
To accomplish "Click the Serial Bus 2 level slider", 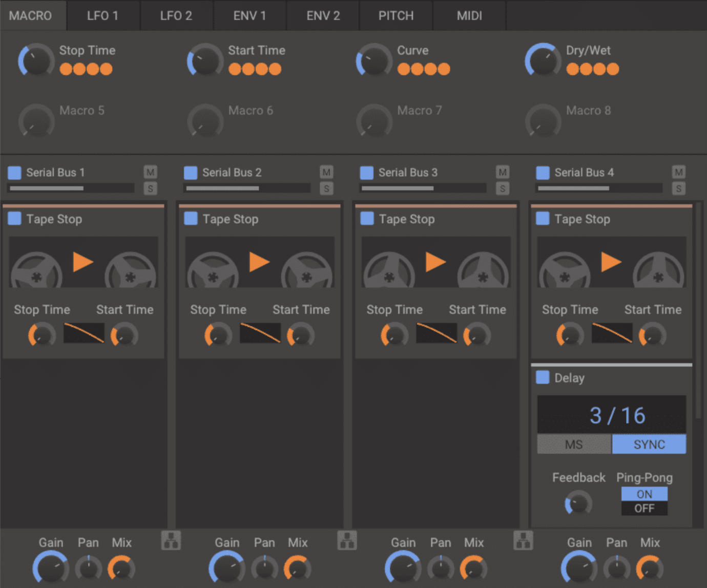I will pos(248,188).
